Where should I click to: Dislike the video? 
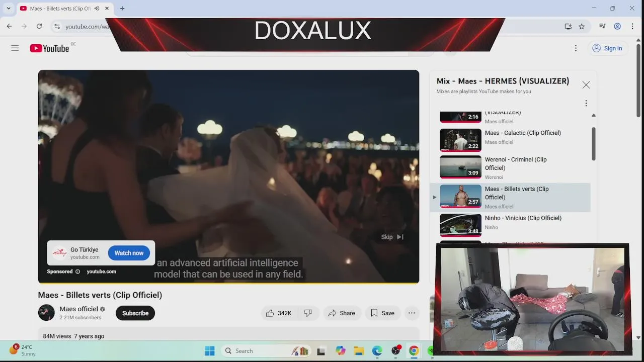(x=308, y=313)
